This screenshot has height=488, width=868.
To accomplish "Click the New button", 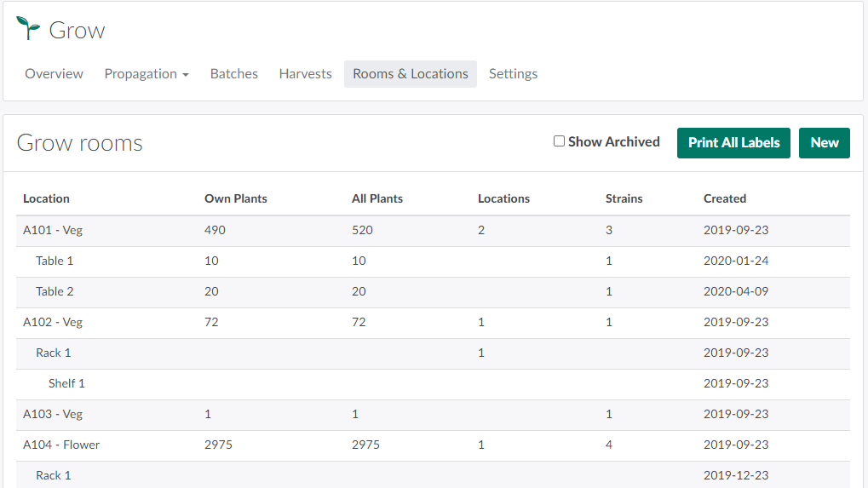I will tap(824, 143).
